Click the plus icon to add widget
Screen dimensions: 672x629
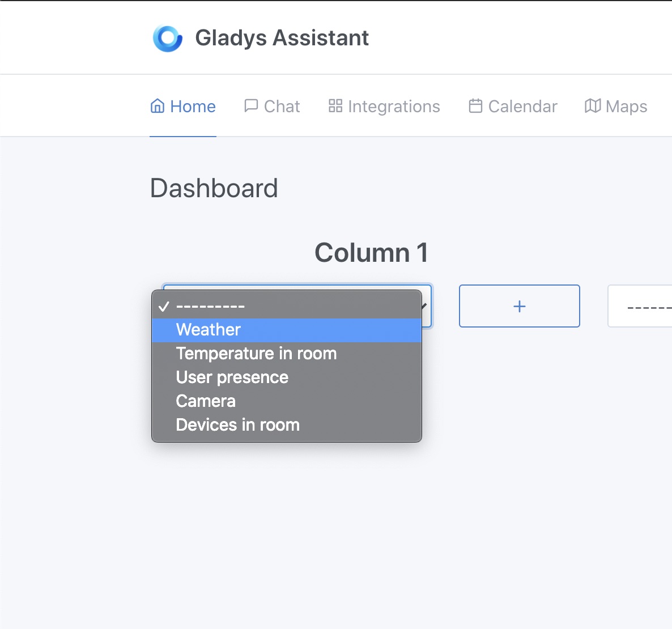point(519,306)
